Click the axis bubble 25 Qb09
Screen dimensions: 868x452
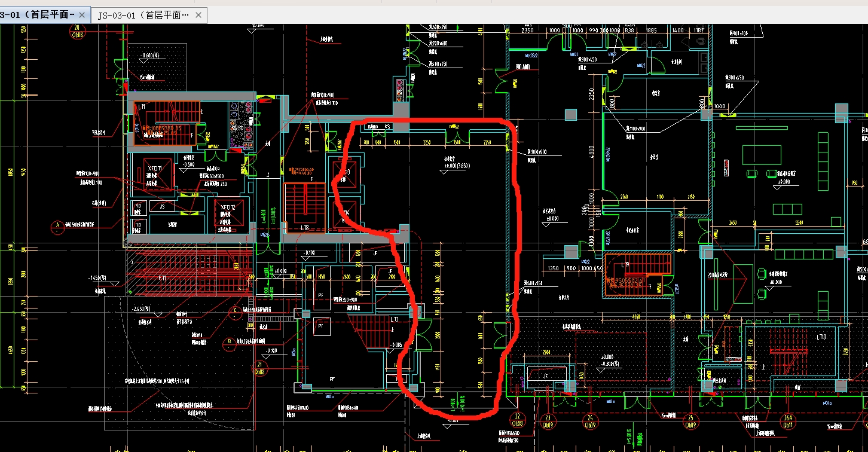coord(690,422)
